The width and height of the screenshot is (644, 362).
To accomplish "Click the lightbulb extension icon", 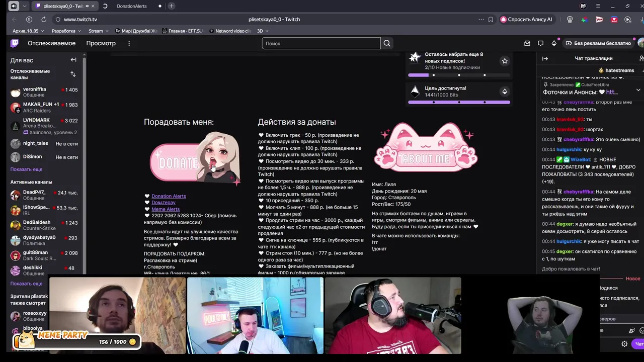I will click(570, 19).
